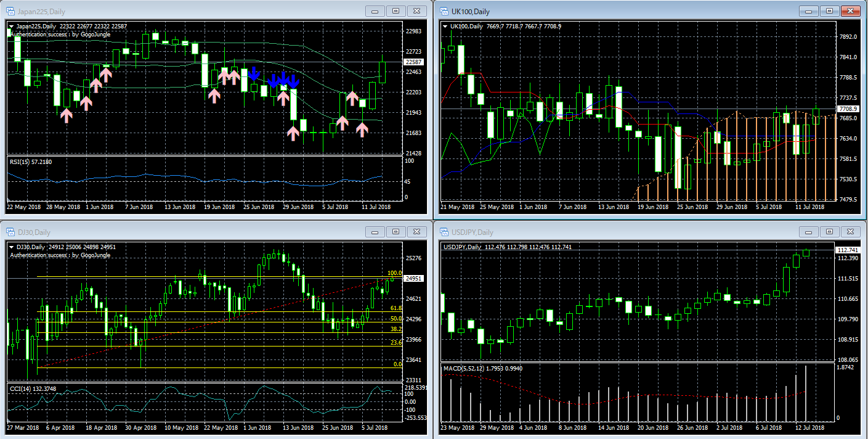Screen dimensions: 868x439
Task: Maximize the Japan225 chart window
Action: 395,11
